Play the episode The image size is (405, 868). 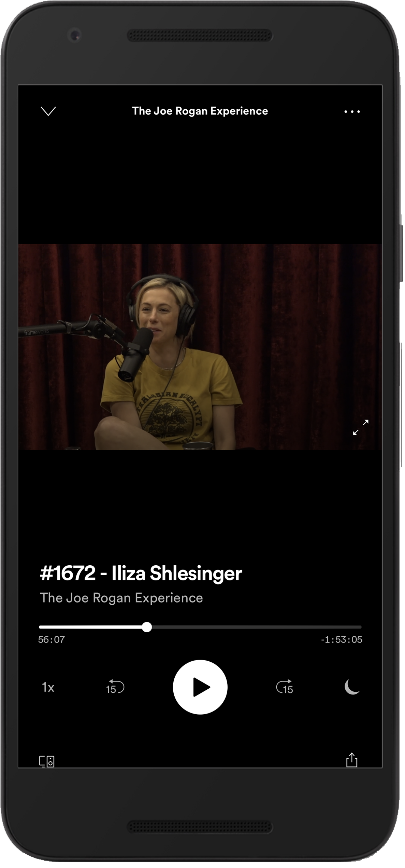coord(200,687)
